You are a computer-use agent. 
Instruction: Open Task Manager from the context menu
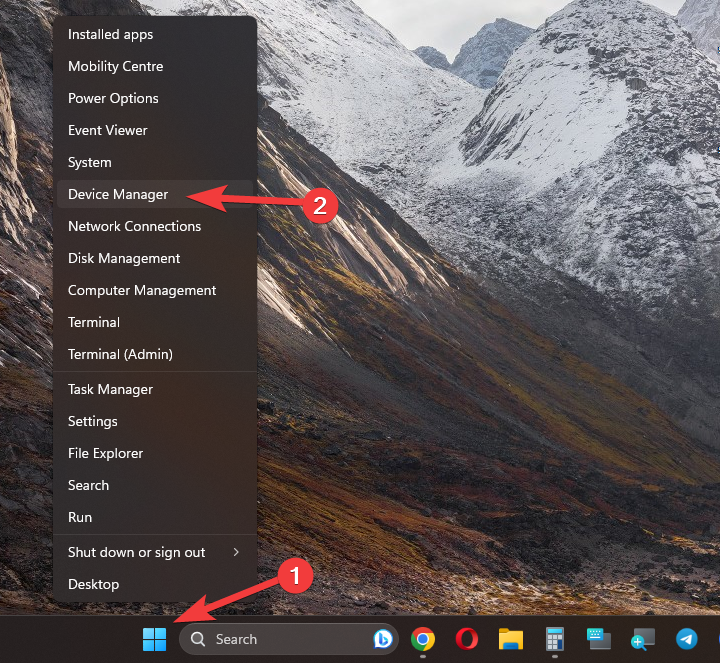[x=110, y=389]
